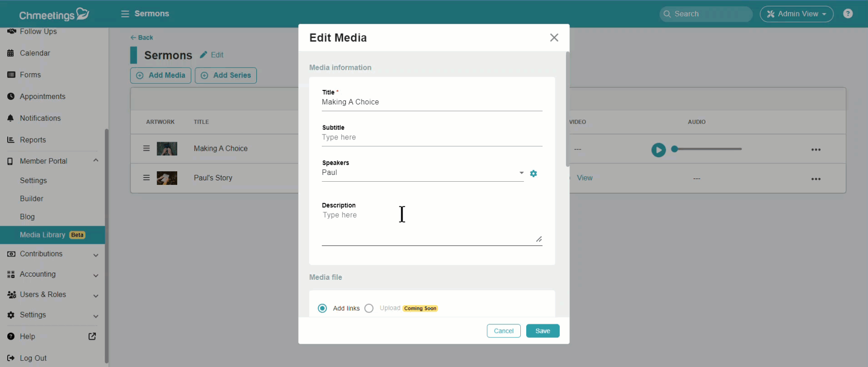
Task: Click the sidebar vertical scrollbar
Action: (106, 245)
